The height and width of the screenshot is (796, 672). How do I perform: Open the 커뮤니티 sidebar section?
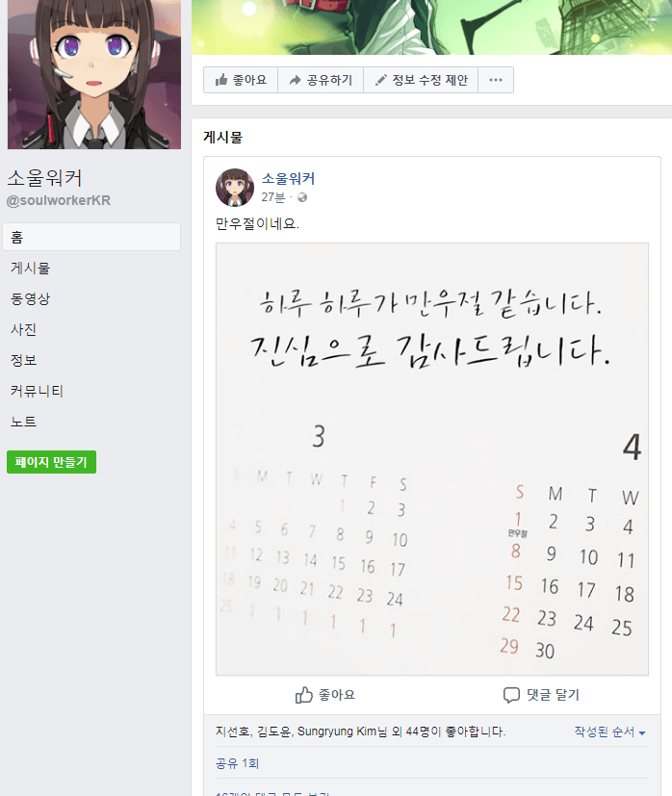point(37,391)
